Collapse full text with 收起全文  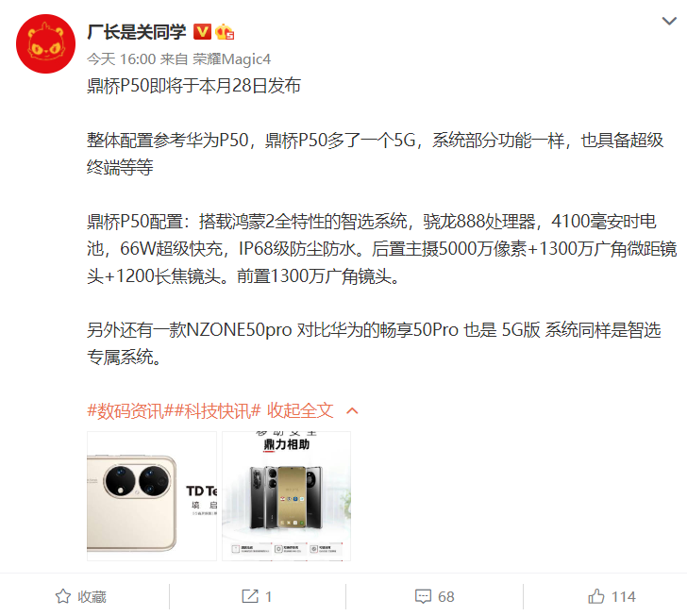point(300,411)
